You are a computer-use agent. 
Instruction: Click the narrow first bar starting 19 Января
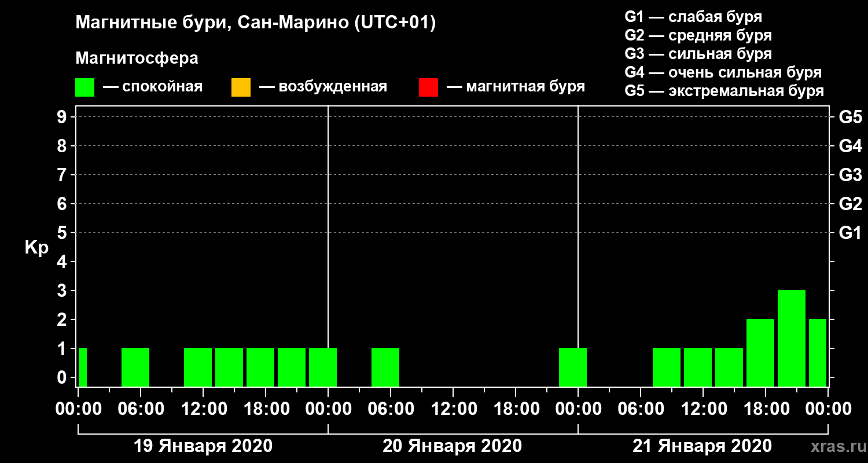tap(83, 367)
